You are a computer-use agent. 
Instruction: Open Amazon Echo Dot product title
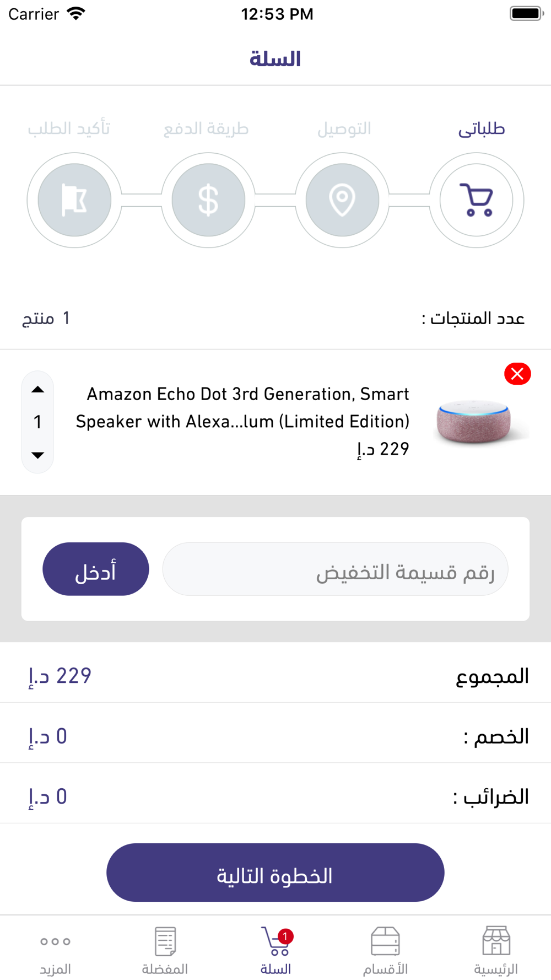click(x=242, y=408)
